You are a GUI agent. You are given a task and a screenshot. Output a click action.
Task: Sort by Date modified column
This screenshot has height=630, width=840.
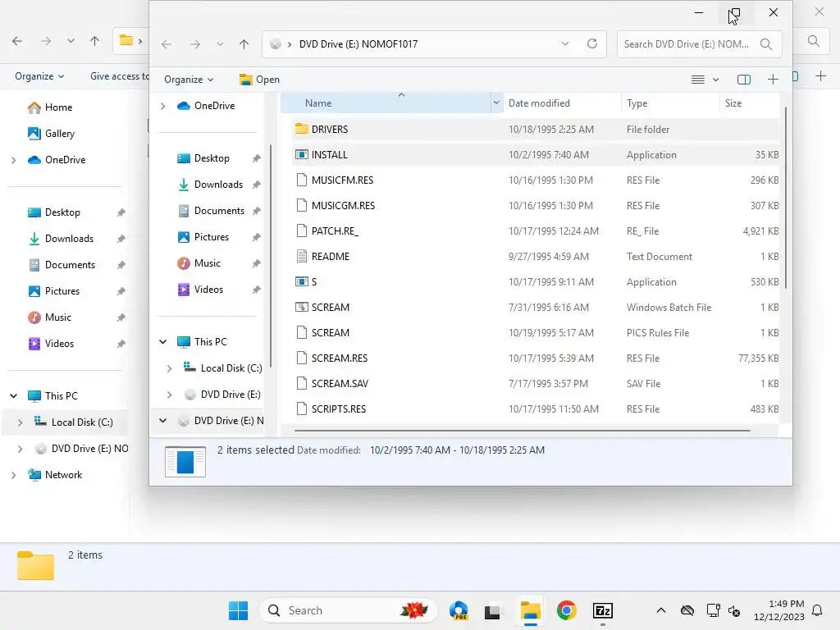(x=539, y=103)
